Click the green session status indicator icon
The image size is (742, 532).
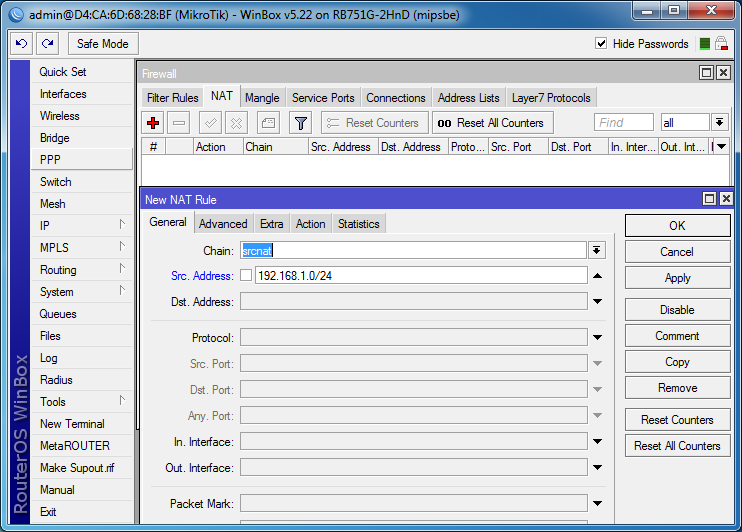(705, 44)
